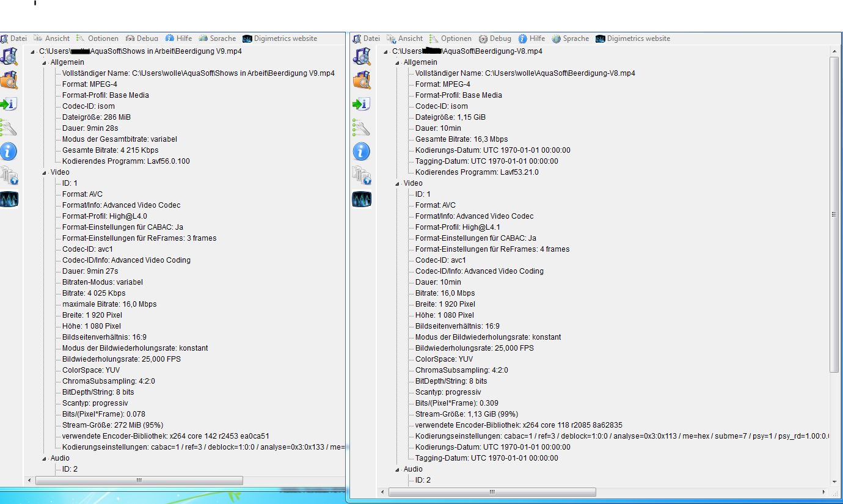This screenshot has height=504, width=843.
Task: Collapse the Audio section in left window
Action: click(45, 458)
